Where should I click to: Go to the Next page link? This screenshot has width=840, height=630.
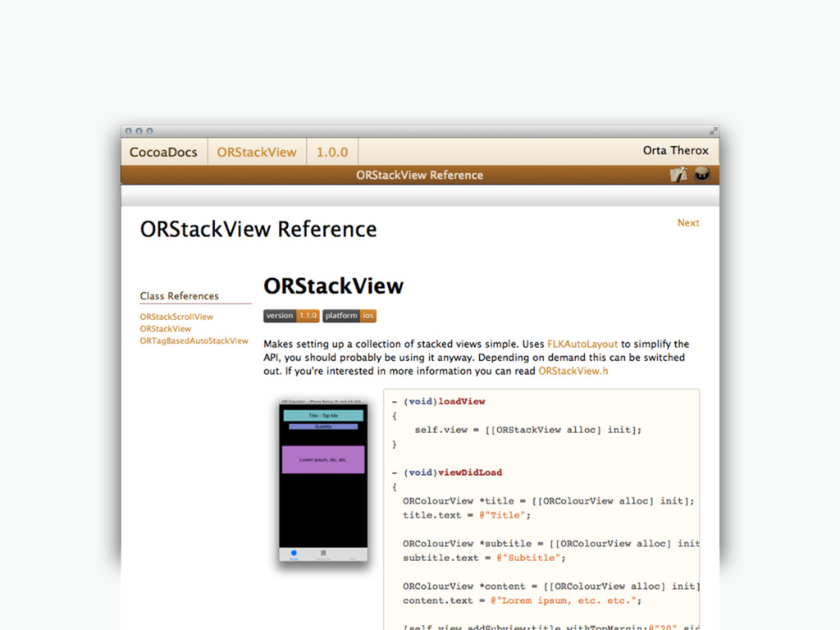point(688,223)
